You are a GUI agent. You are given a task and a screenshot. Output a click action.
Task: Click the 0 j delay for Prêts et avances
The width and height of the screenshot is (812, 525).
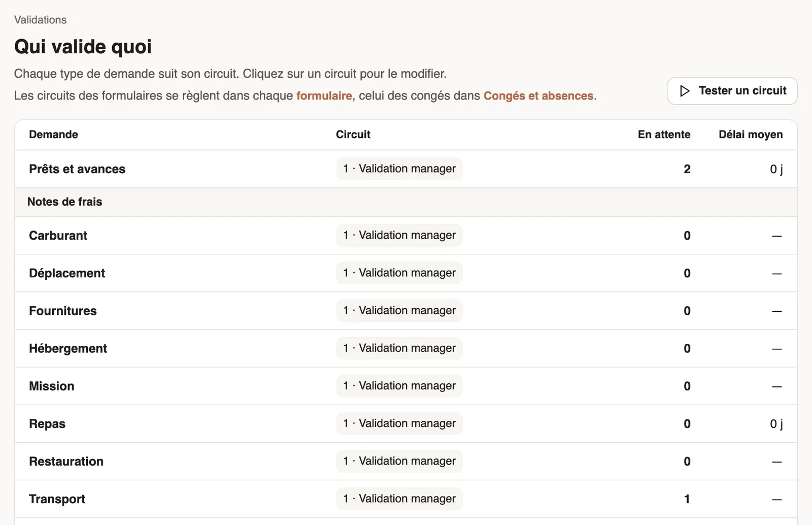pyautogui.click(x=776, y=169)
